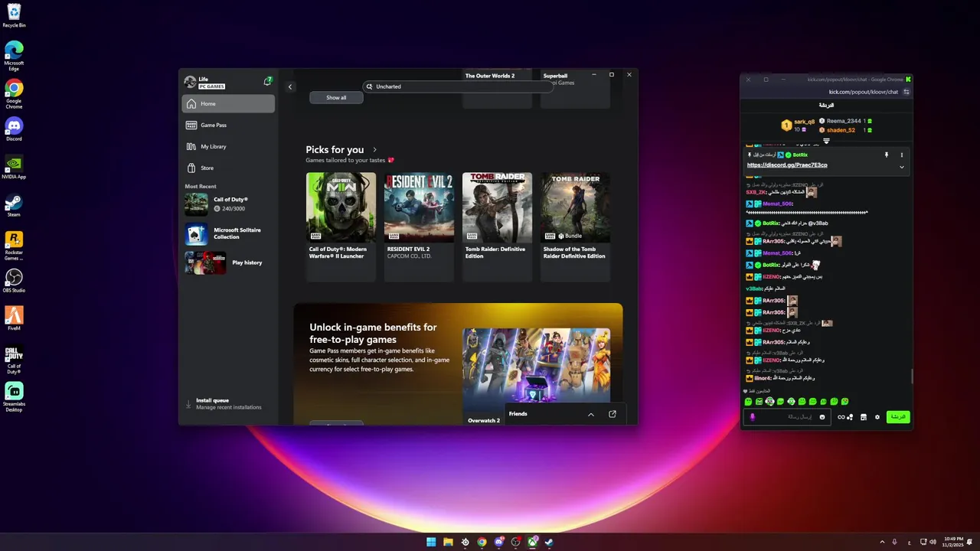
Task: Click the Xbox notifications bell icon
Action: (x=268, y=81)
